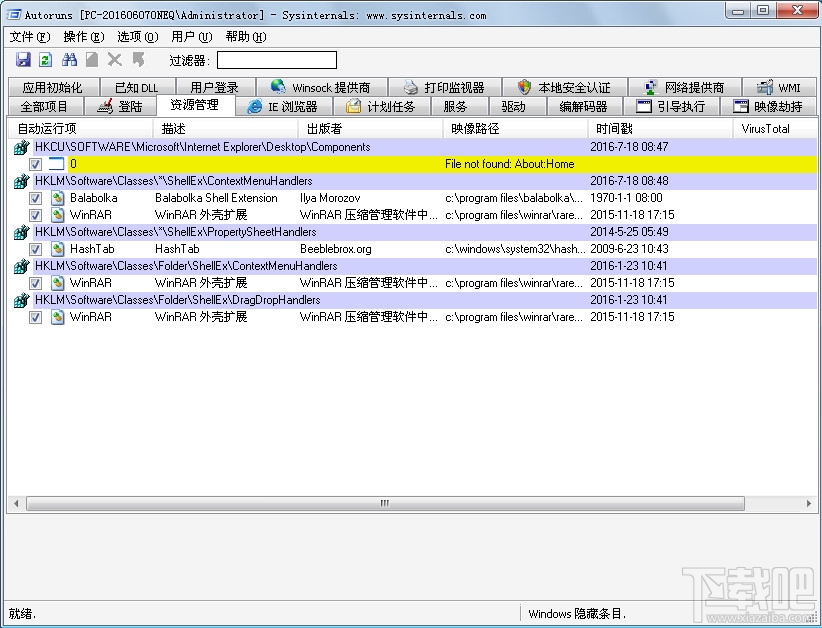This screenshot has height=628, width=822.
Task: Switch to the 编解码器 tab
Action: pyautogui.click(x=583, y=106)
